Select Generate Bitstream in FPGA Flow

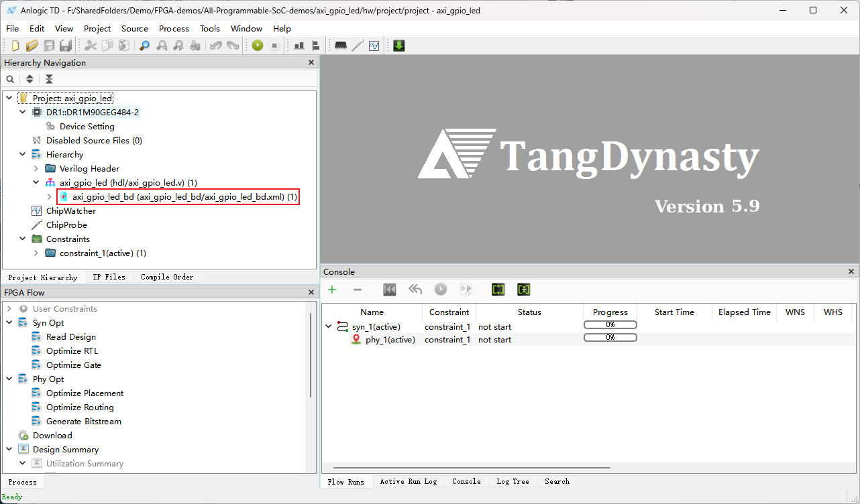[83, 422]
